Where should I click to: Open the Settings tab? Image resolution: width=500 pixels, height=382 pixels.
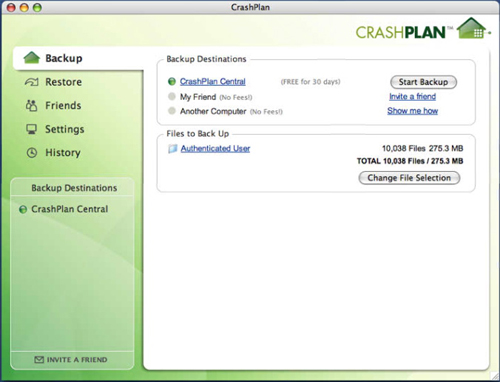tap(65, 129)
